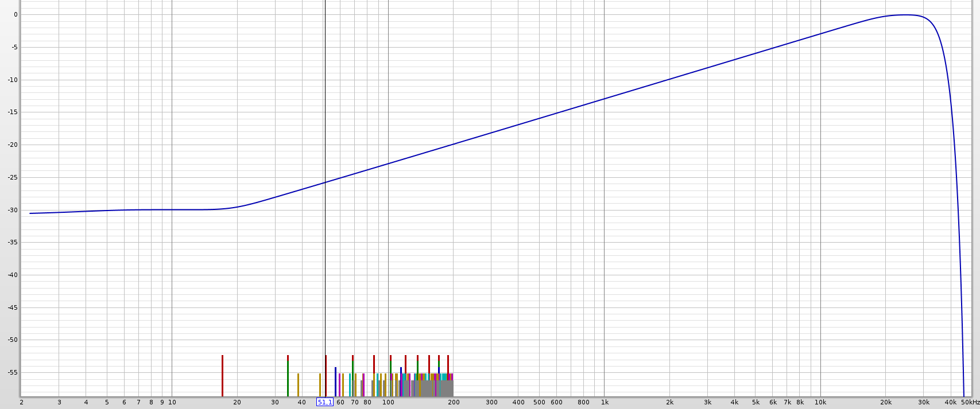Viewport: 980px width, 409px height.
Task: Click the 10k frequency axis label
Action: click(820, 402)
